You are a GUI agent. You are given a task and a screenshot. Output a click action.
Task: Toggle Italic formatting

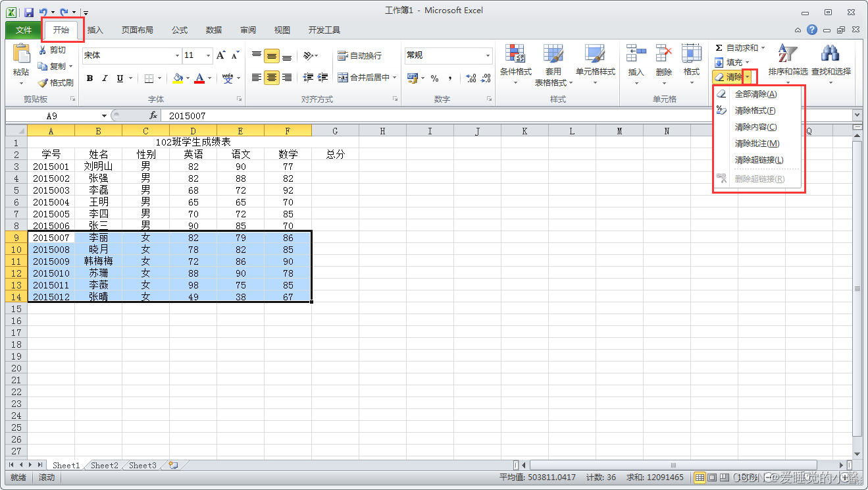tap(105, 78)
